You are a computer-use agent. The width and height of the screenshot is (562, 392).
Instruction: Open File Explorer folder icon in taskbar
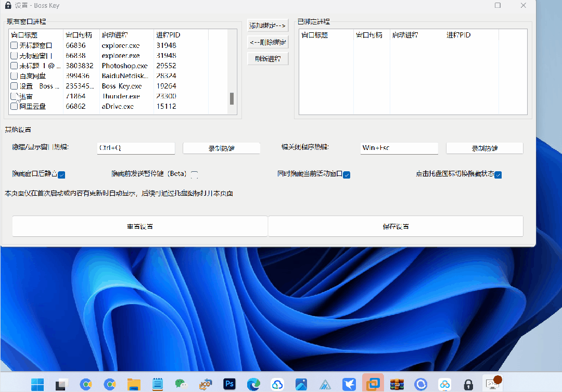[134, 384]
